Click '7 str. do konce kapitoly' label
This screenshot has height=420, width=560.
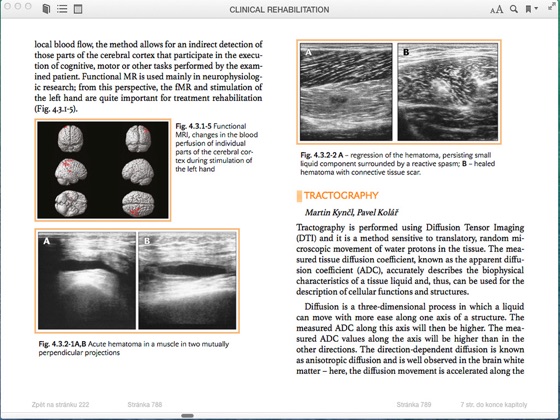click(494, 404)
